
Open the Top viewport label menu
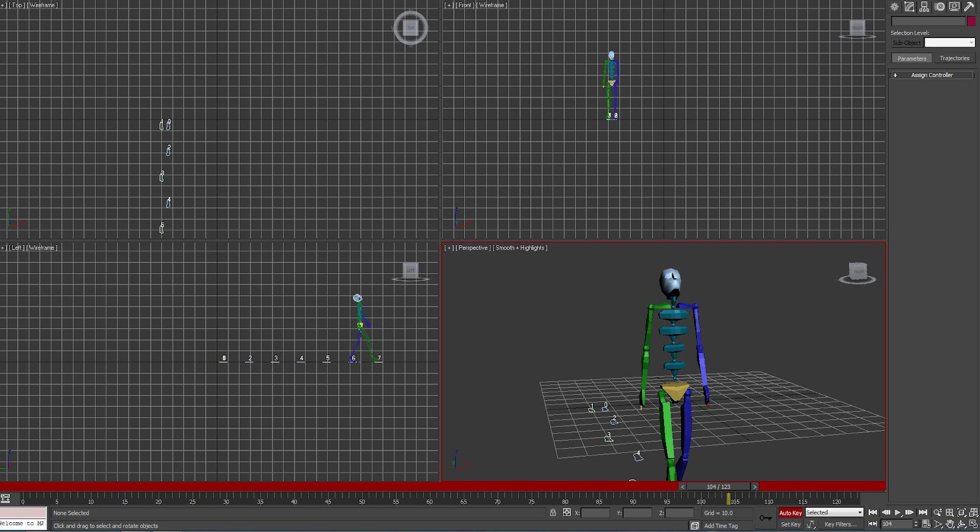(17, 5)
